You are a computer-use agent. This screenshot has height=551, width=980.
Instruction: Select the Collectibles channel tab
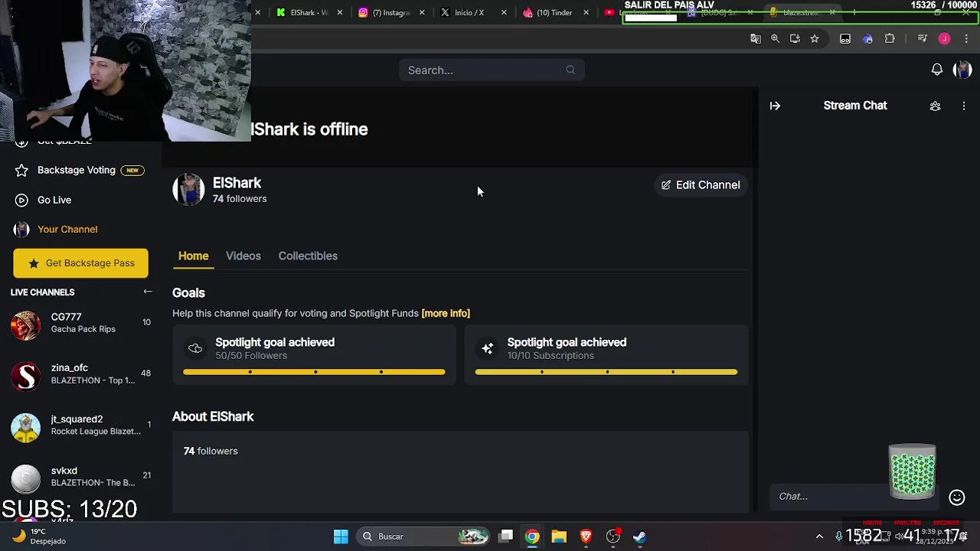tap(308, 256)
